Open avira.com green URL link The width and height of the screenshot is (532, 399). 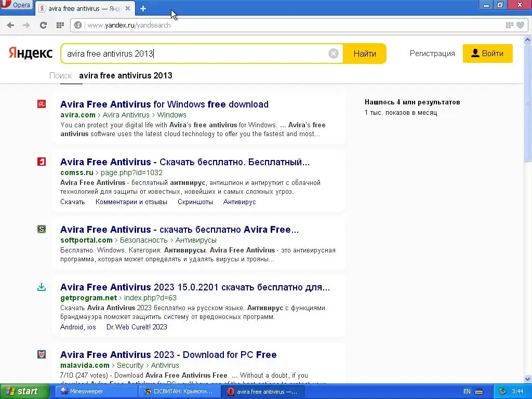point(78,115)
